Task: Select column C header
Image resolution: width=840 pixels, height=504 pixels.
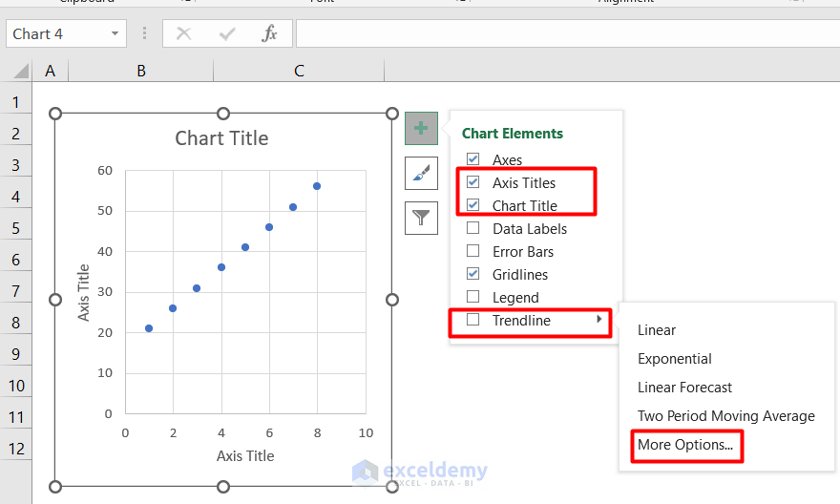Action: click(x=299, y=71)
